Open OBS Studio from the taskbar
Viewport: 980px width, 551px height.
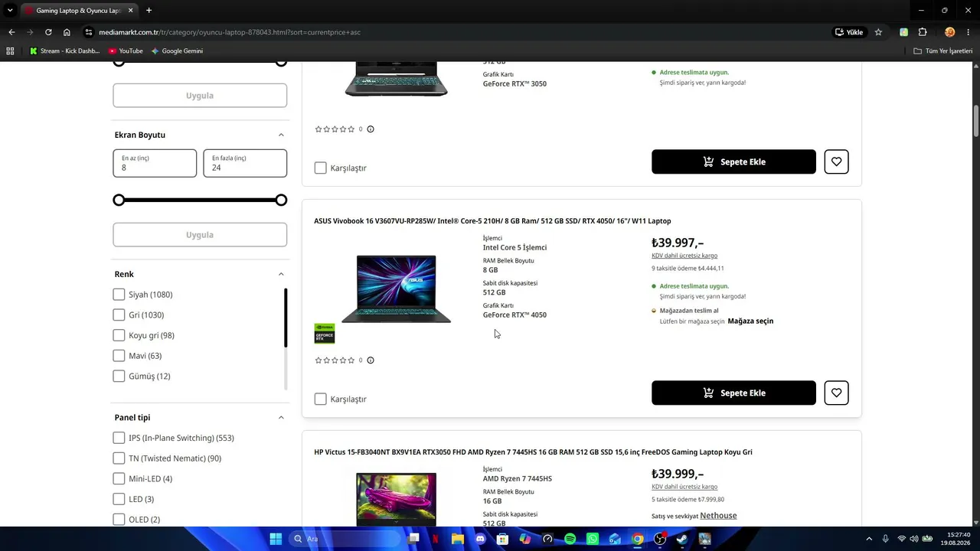pos(660,539)
